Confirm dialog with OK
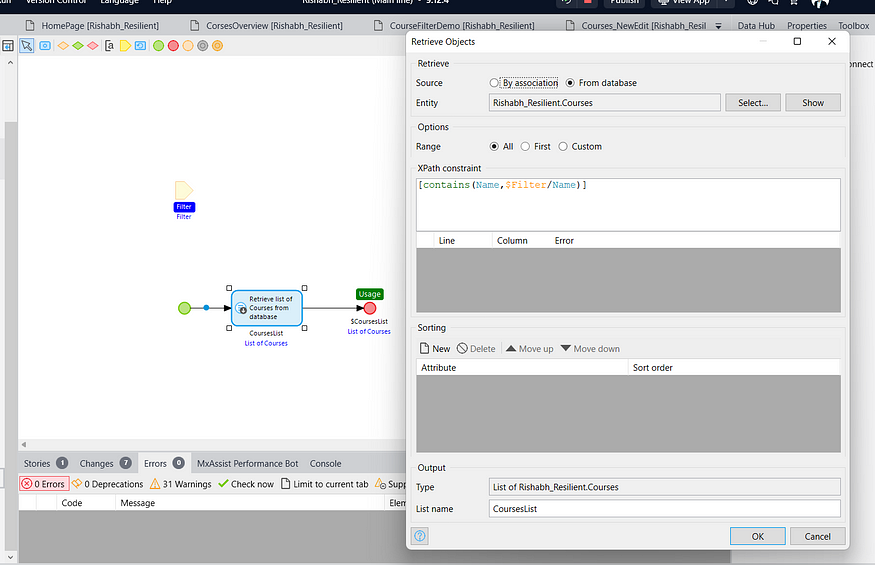 point(757,536)
